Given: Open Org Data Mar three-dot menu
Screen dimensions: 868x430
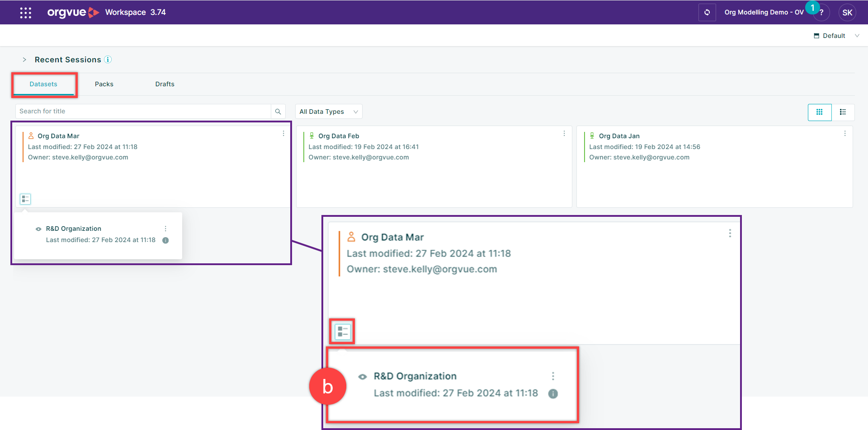Looking at the screenshot, I should (x=283, y=134).
